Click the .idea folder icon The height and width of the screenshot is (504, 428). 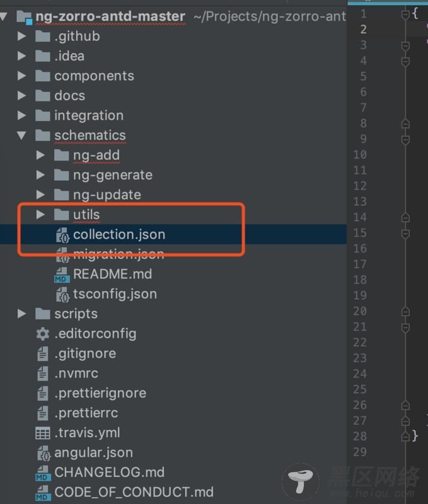pos(42,56)
